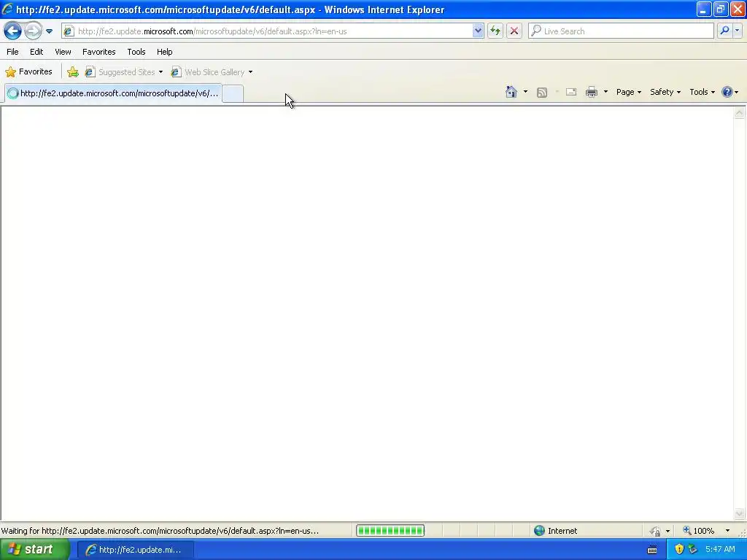
Task: Click the 100% zoom level button
Action: pos(698,531)
